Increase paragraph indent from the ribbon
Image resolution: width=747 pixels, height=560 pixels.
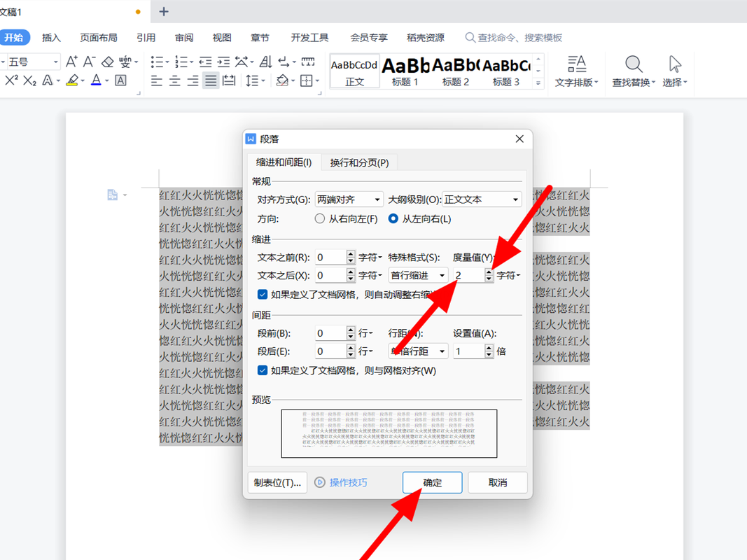click(223, 62)
